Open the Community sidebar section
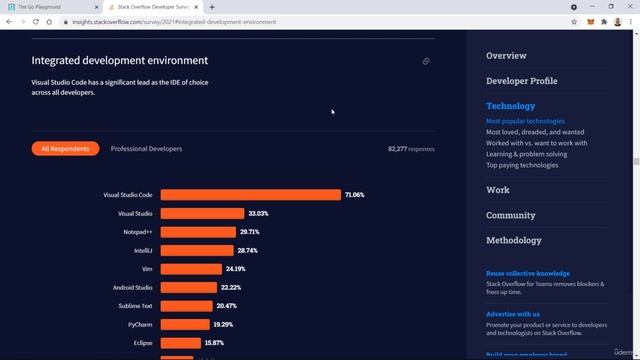Viewport: 640px width, 360px height. (x=511, y=215)
